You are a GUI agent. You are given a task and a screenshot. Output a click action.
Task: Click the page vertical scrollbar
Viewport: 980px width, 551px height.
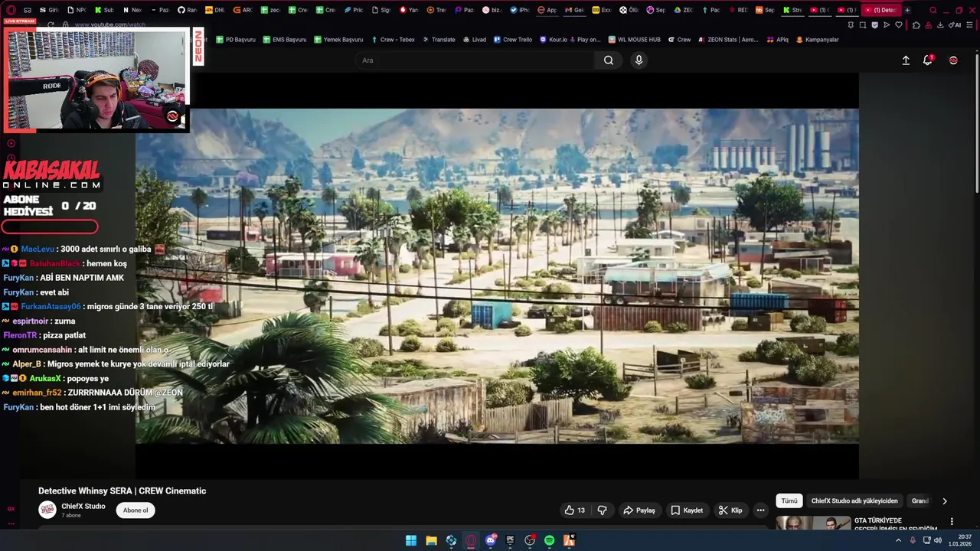976,122
